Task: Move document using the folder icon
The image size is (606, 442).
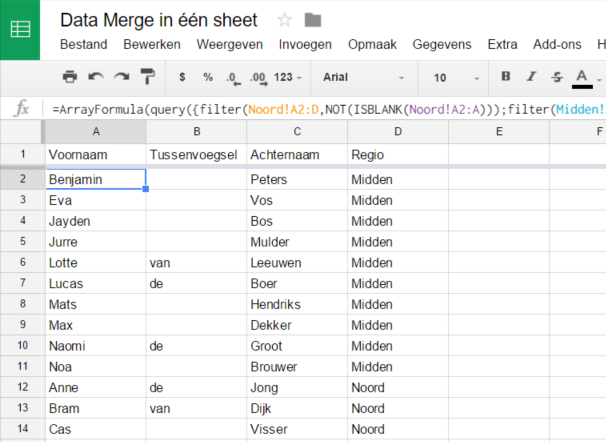Action: pyautogui.click(x=313, y=20)
